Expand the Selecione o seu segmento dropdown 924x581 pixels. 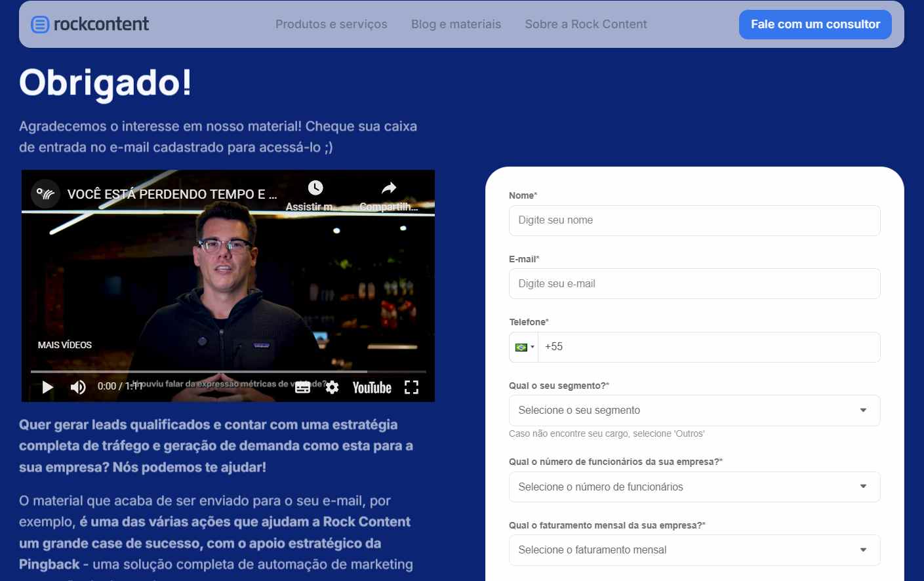click(x=694, y=411)
